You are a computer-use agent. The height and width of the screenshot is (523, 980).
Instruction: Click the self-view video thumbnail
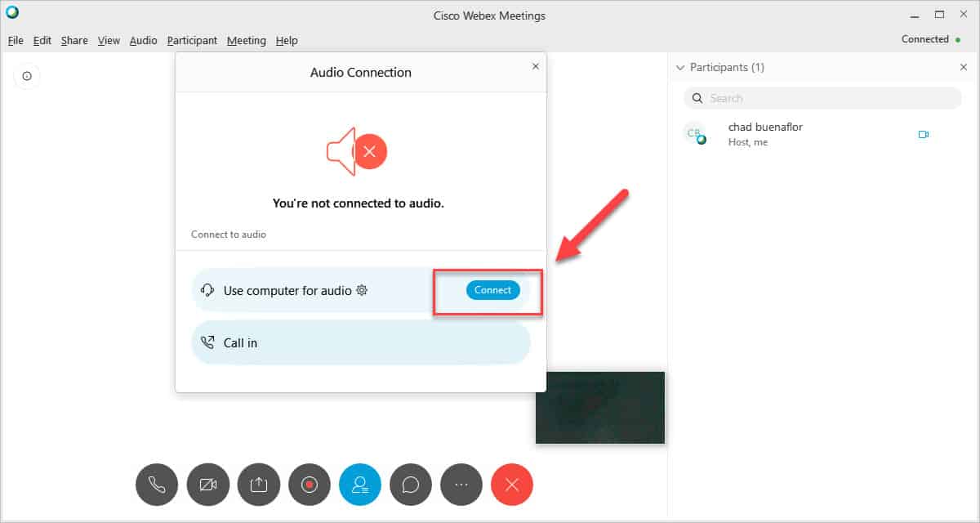[x=600, y=408]
